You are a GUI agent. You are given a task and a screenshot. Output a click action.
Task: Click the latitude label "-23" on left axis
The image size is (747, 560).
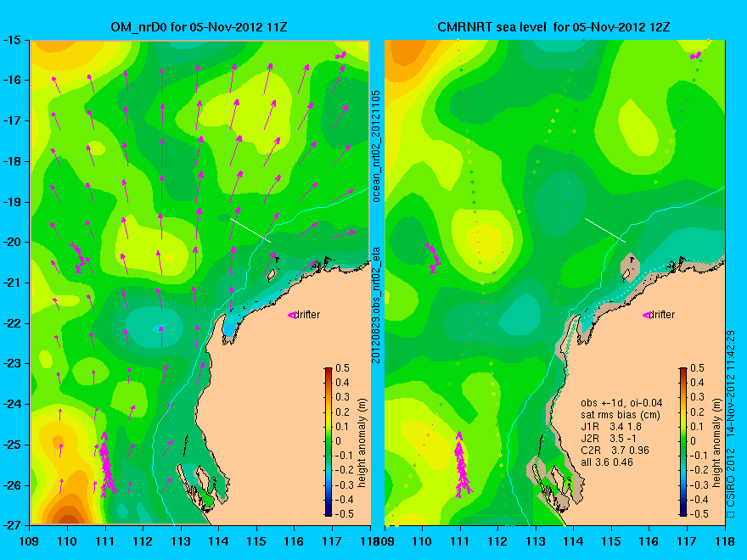coord(11,364)
